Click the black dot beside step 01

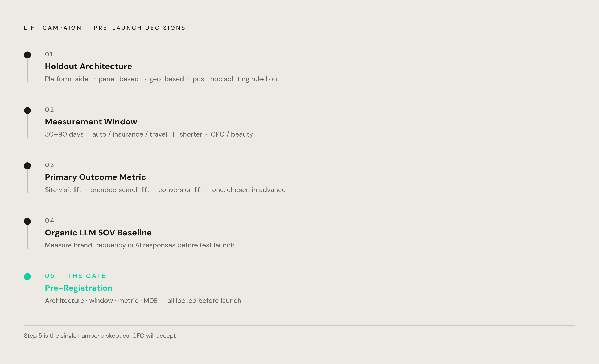click(x=27, y=55)
